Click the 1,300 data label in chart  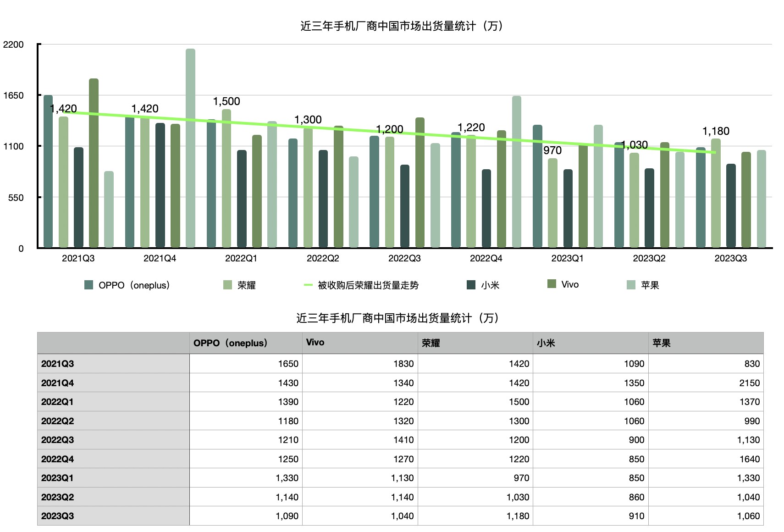(x=308, y=120)
